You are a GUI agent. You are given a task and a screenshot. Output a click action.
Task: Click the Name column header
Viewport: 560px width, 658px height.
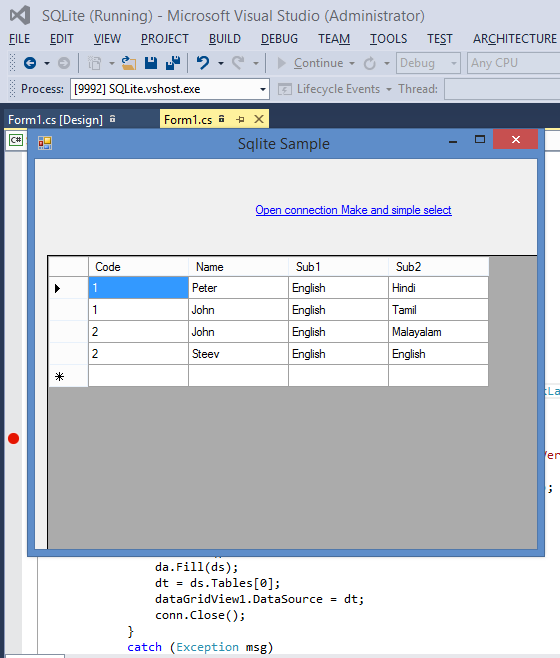point(238,267)
